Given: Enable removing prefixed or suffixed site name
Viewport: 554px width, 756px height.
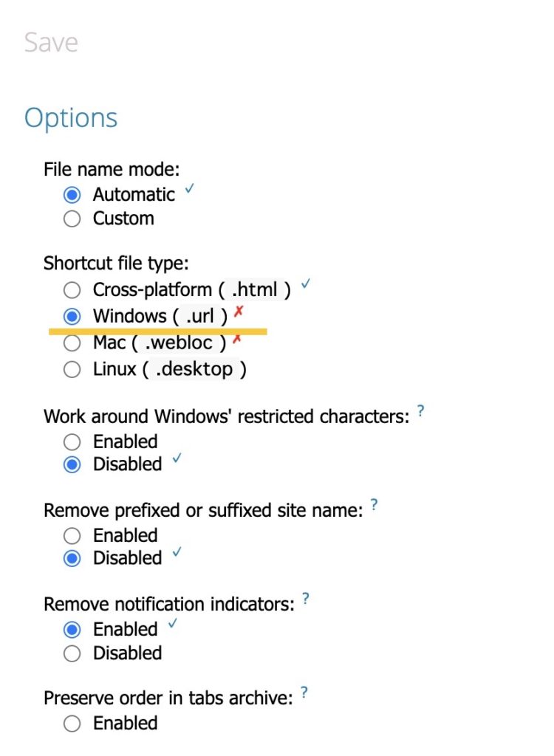Looking at the screenshot, I should (x=72, y=535).
